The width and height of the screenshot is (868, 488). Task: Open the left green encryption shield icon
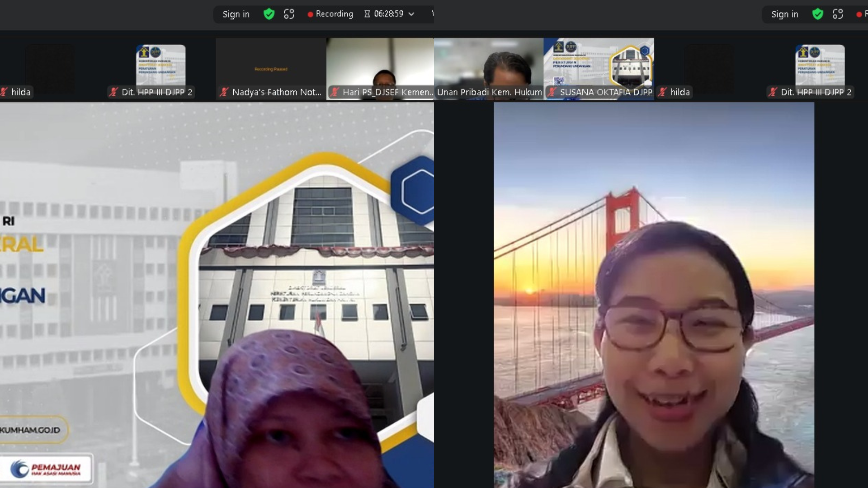tap(269, 14)
